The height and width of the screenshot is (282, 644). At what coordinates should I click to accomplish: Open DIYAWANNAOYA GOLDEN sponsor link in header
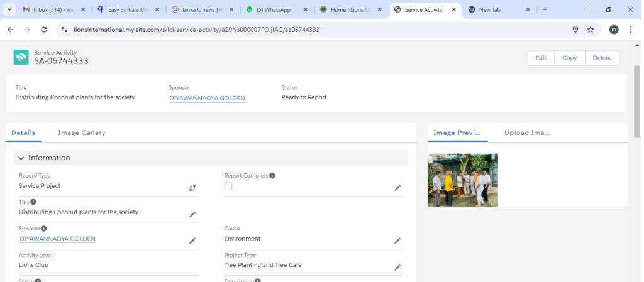[x=207, y=99]
